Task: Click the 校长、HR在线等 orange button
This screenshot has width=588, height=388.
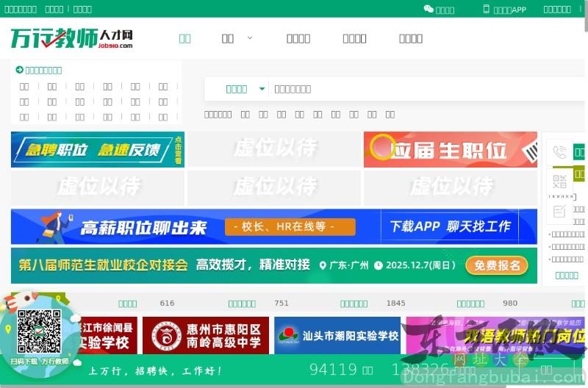Action: [290, 226]
